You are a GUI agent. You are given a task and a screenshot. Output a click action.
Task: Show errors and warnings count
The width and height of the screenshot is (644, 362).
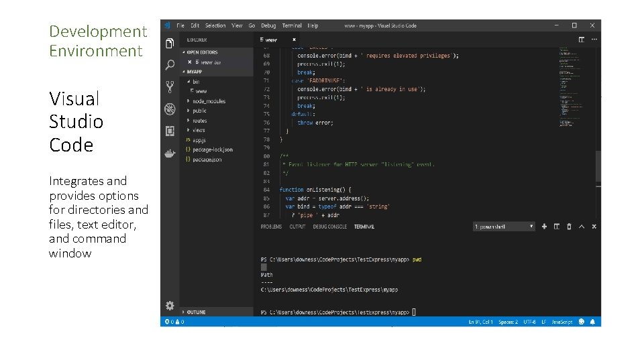(x=174, y=322)
